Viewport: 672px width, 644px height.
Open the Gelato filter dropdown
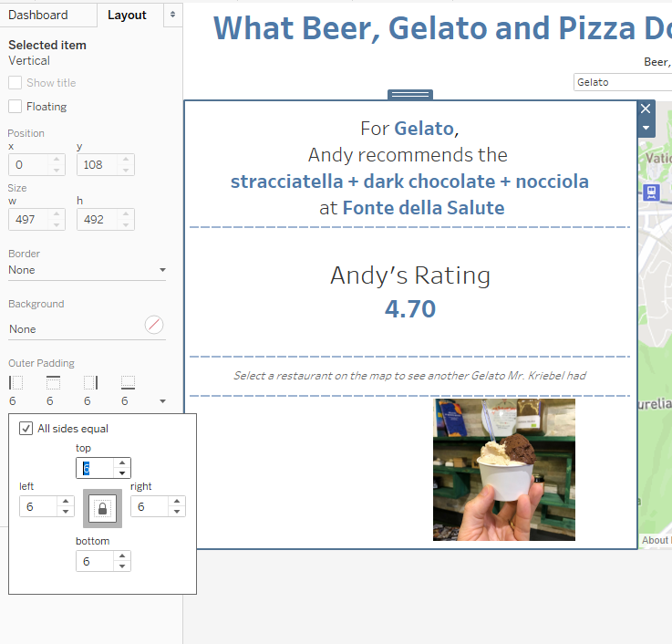[622, 82]
